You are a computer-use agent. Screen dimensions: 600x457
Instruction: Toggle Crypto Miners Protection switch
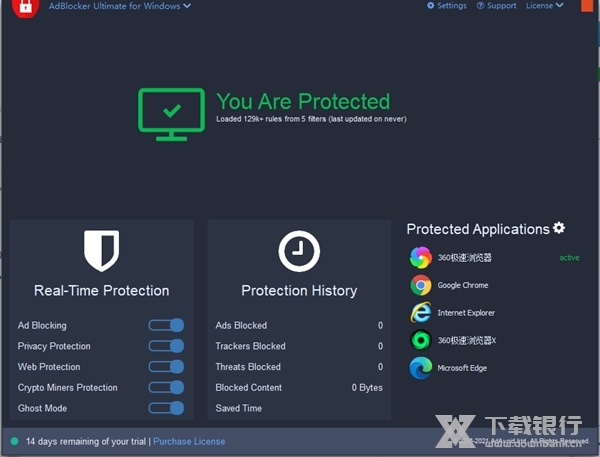point(166,387)
